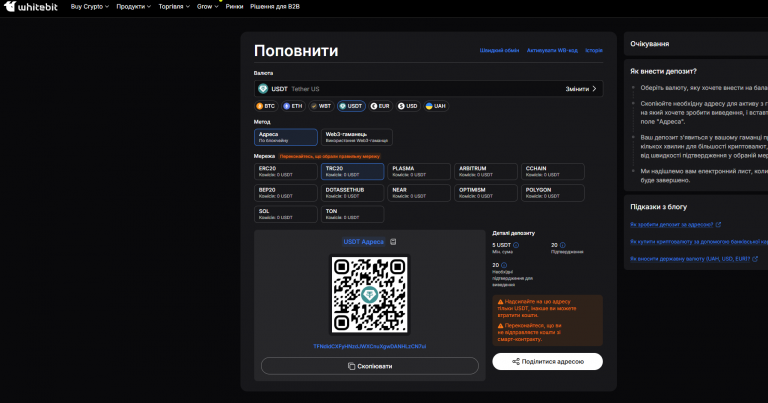Screen dimensions: 768x403
Task: Expand the Buy Crypto menu
Action: [90, 6]
